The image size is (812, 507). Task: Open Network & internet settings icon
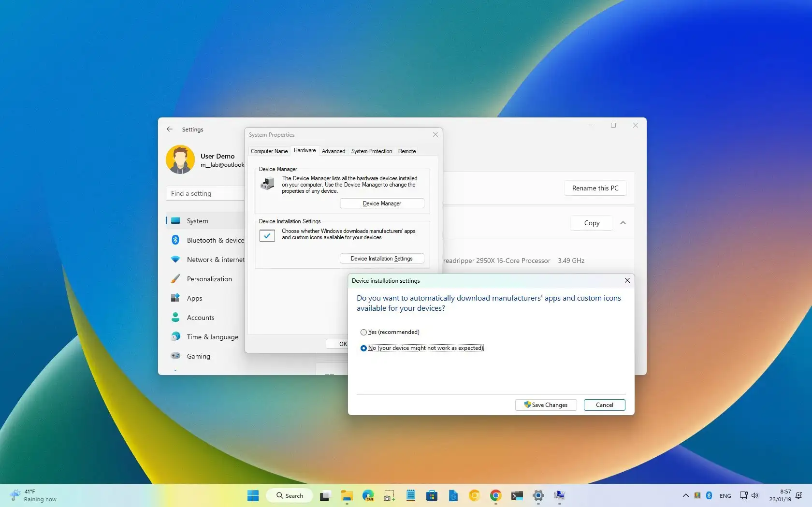click(x=176, y=260)
